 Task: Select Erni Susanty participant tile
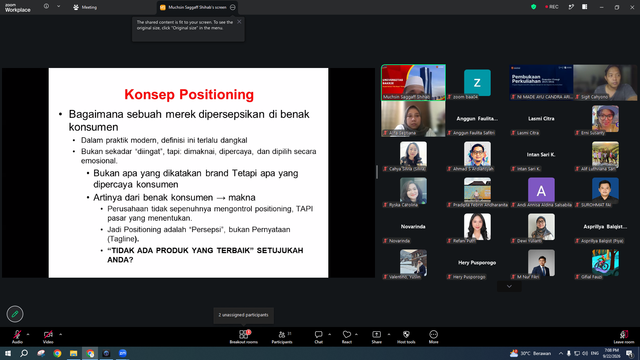(x=605, y=119)
